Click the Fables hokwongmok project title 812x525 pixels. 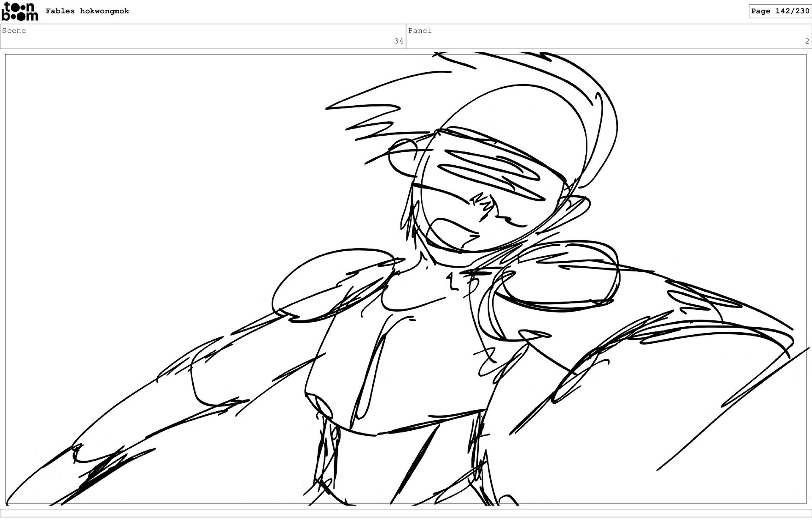pyautogui.click(x=87, y=11)
